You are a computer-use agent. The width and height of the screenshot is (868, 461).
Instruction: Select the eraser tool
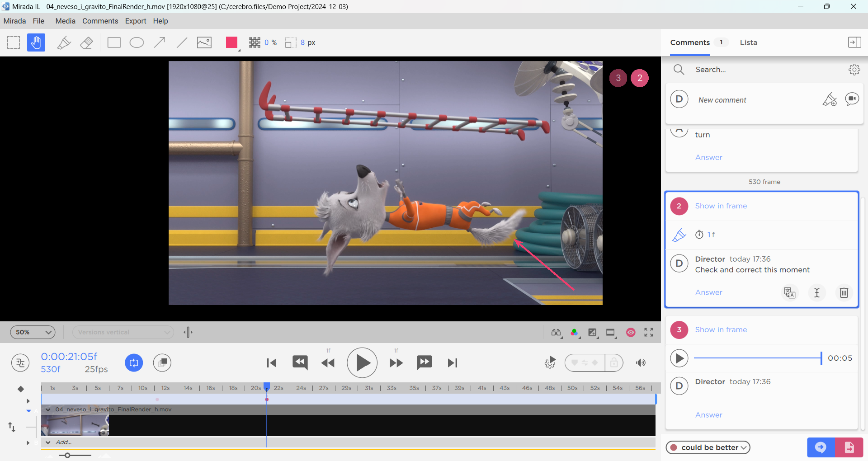click(x=86, y=42)
